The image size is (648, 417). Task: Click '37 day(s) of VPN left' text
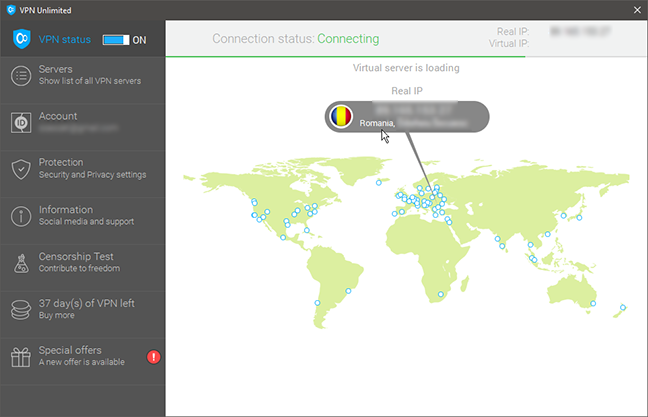(x=87, y=303)
